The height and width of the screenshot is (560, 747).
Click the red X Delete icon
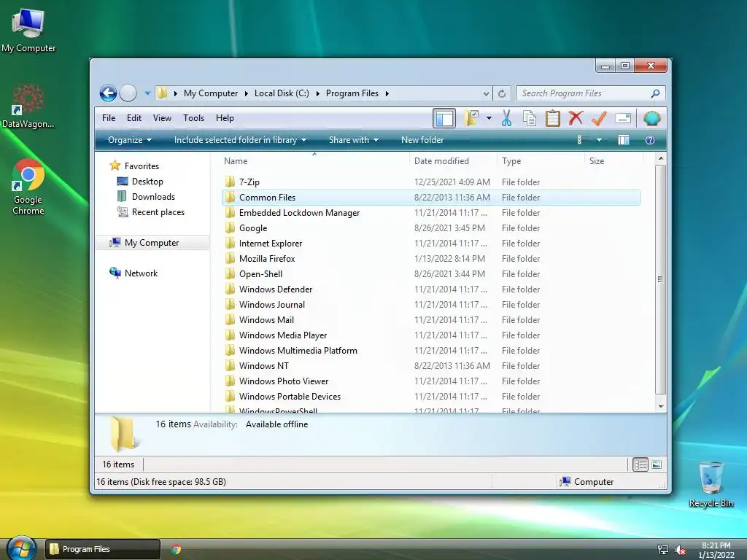576,117
